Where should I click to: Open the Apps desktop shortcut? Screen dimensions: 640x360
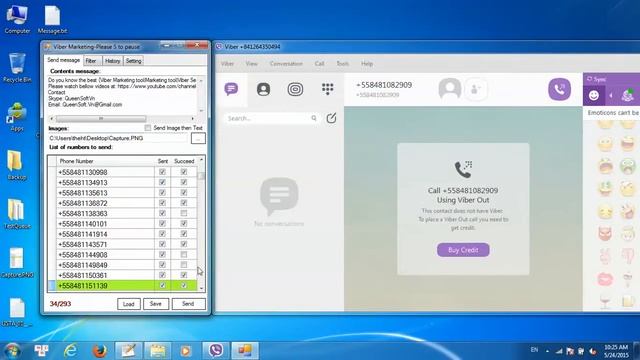click(17, 117)
